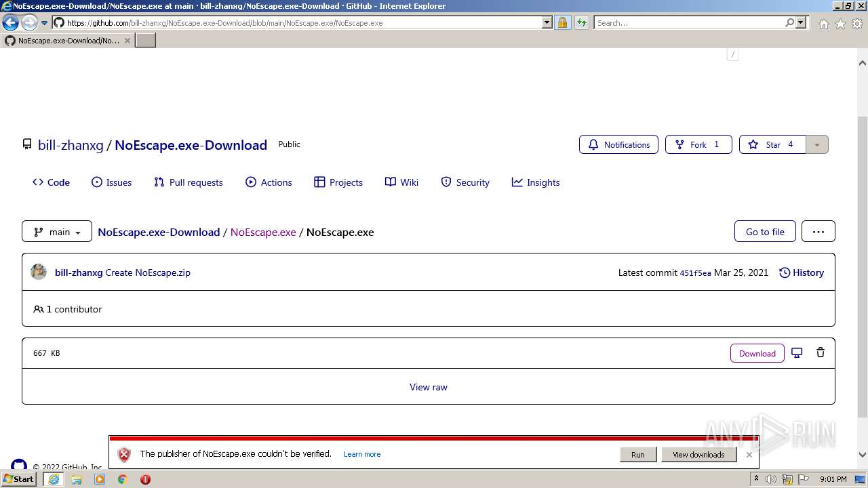
Task: Open the recent pages dropdown arrow
Action: pos(45,23)
